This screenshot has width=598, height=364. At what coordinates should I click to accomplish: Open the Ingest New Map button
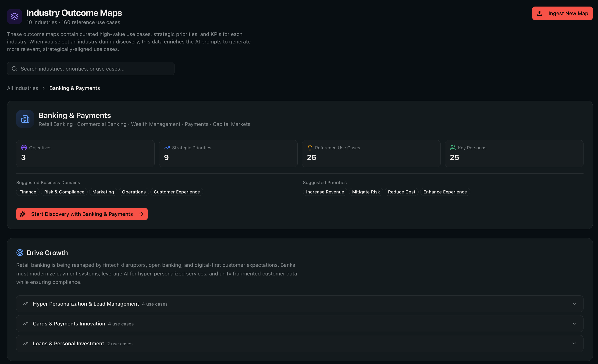(x=562, y=13)
